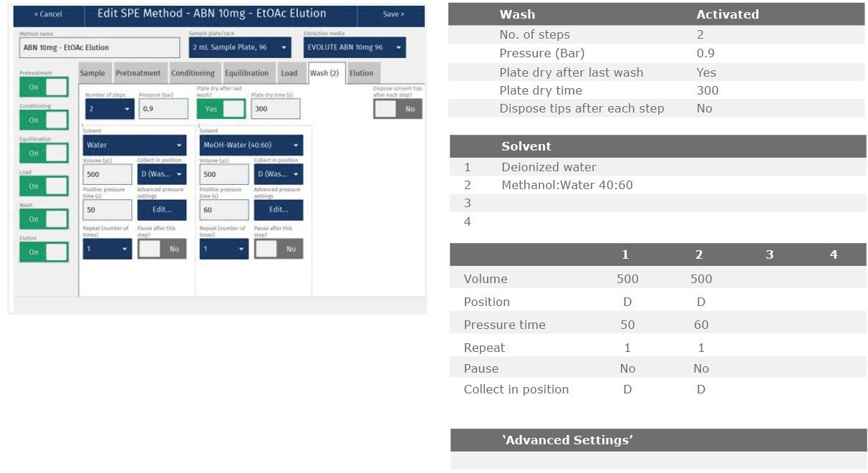Switch to the Elution tab
868x473 pixels.
coord(361,73)
